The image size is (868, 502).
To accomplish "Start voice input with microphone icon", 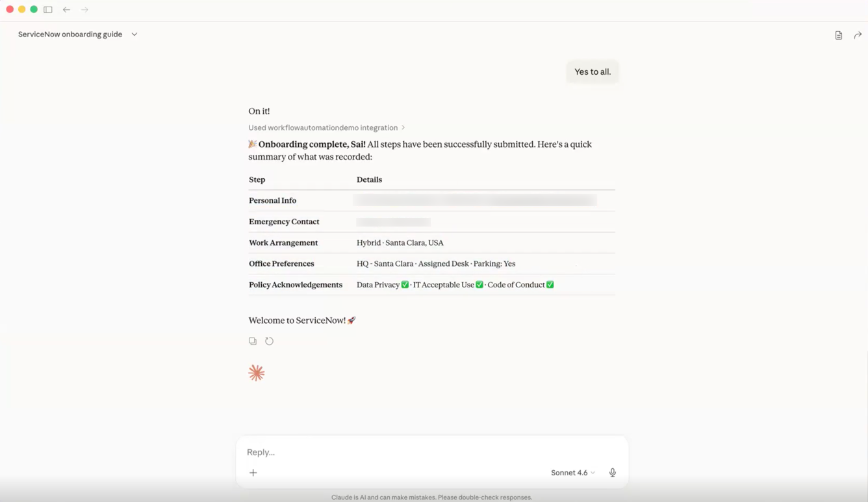I will pos(612,473).
